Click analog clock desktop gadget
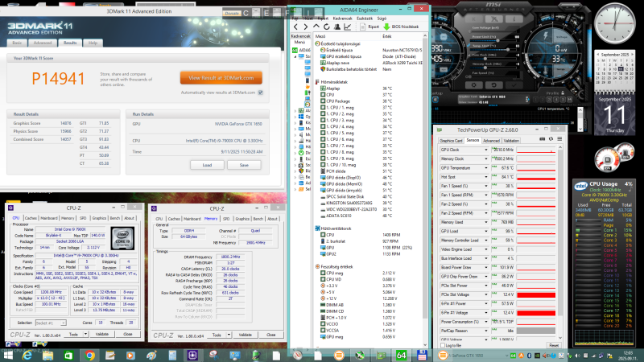Screen dimensions: 644x362 tap(615, 23)
